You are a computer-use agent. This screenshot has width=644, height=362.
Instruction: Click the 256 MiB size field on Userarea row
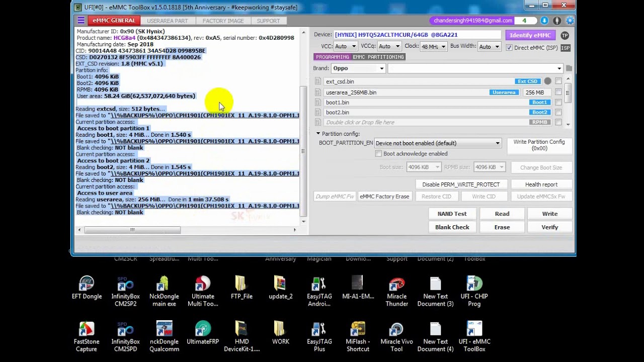pos(536,93)
